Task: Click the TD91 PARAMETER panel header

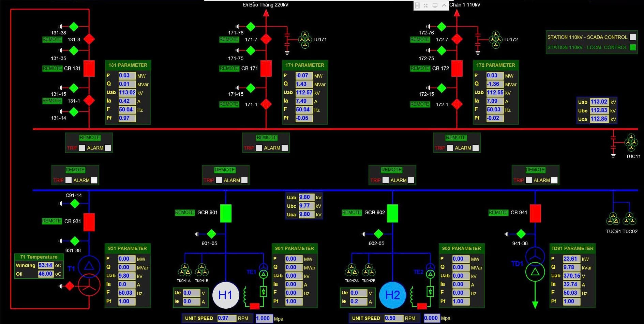Action: pyautogui.click(x=572, y=248)
